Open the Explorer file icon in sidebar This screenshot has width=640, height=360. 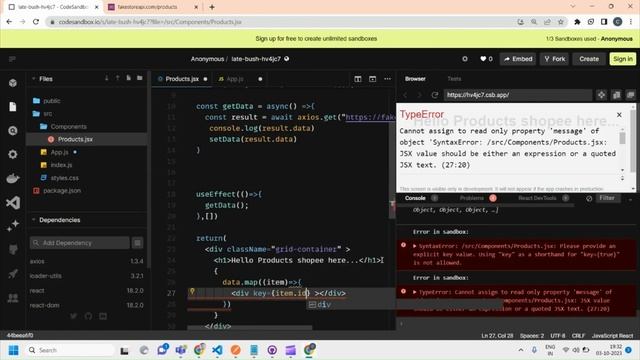13,107
